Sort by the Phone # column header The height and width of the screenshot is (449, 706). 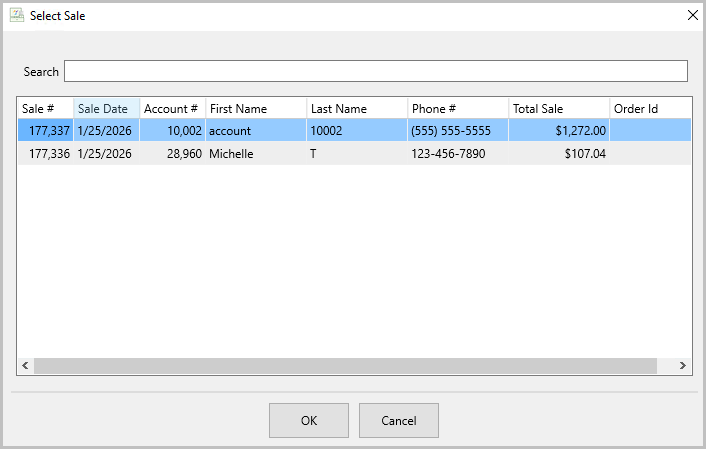pos(458,109)
